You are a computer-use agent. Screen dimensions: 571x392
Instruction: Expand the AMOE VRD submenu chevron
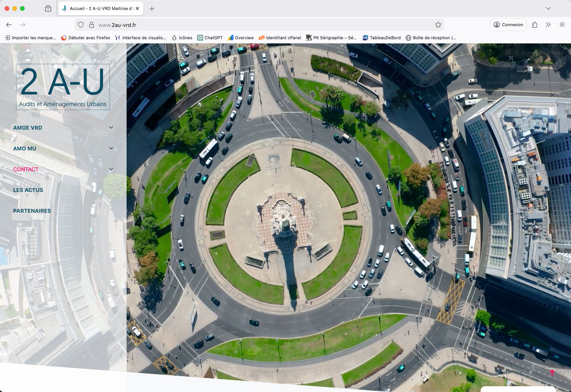pos(111,128)
